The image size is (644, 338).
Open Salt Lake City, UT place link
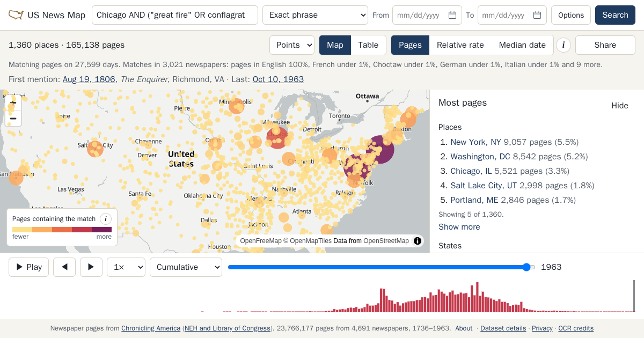[x=484, y=186]
